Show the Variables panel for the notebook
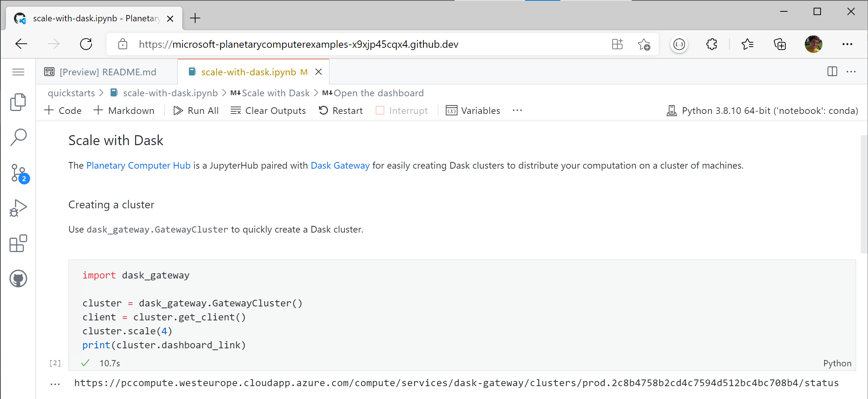 pos(473,110)
